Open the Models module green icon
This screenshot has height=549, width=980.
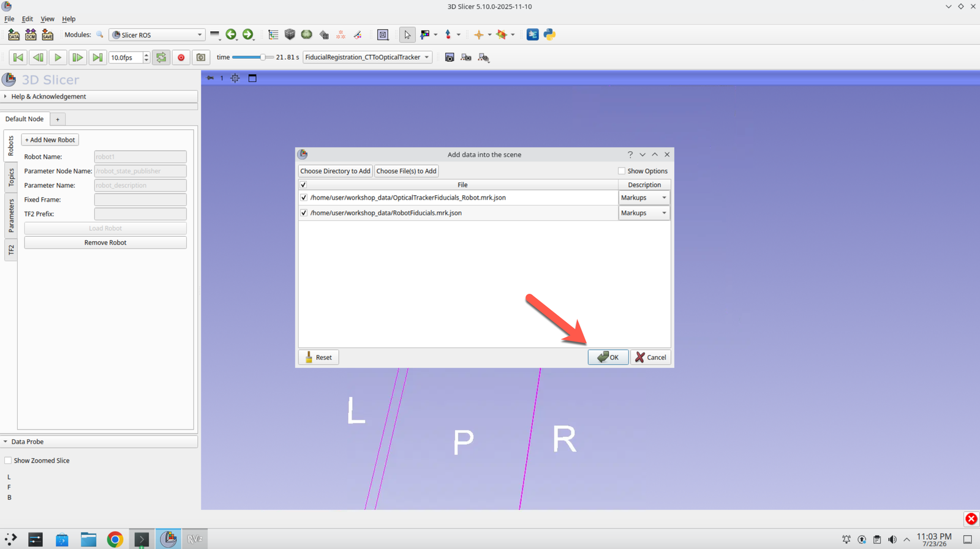click(x=307, y=35)
